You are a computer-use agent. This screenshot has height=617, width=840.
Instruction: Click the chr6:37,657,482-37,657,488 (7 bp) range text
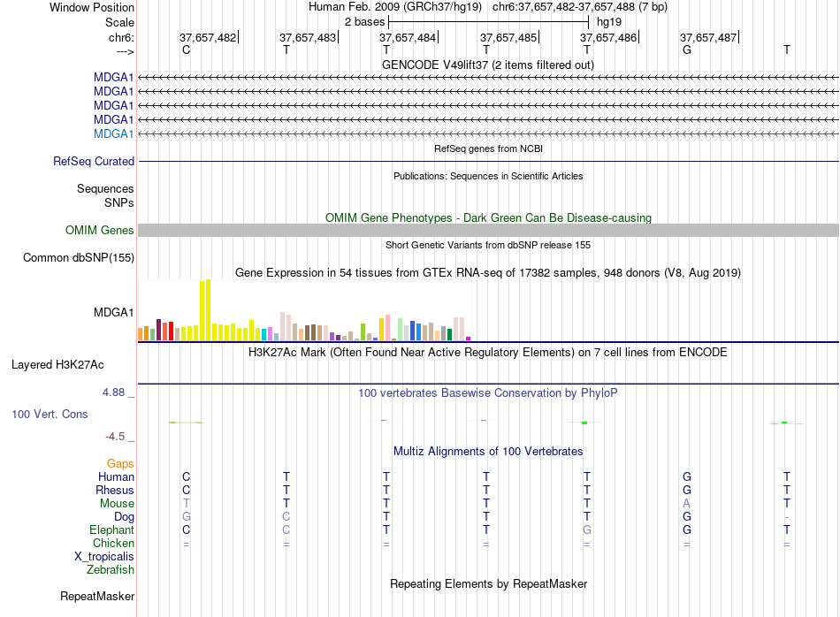(580, 7)
